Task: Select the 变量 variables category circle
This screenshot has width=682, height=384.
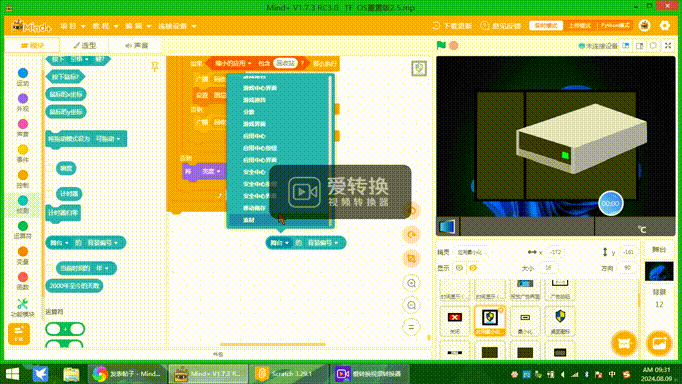Action: tap(23, 251)
